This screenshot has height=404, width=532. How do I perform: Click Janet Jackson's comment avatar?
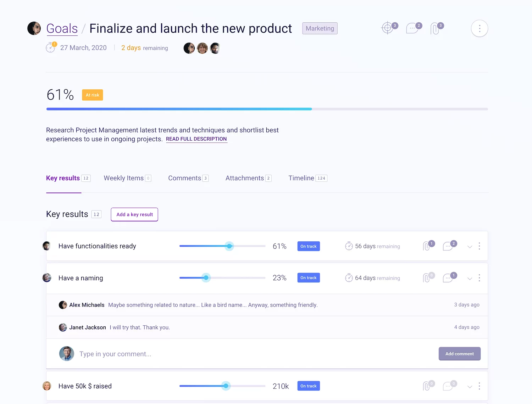point(63,327)
